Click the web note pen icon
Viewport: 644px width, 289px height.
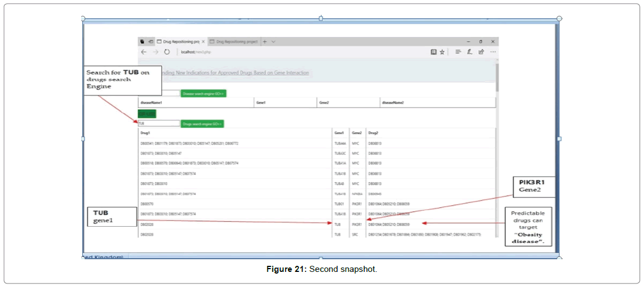(x=469, y=52)
